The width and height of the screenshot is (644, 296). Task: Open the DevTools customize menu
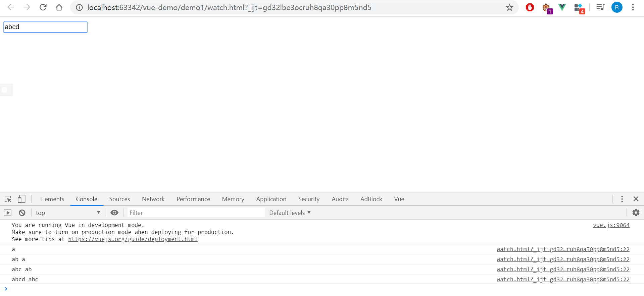click(x=622, y=199)
